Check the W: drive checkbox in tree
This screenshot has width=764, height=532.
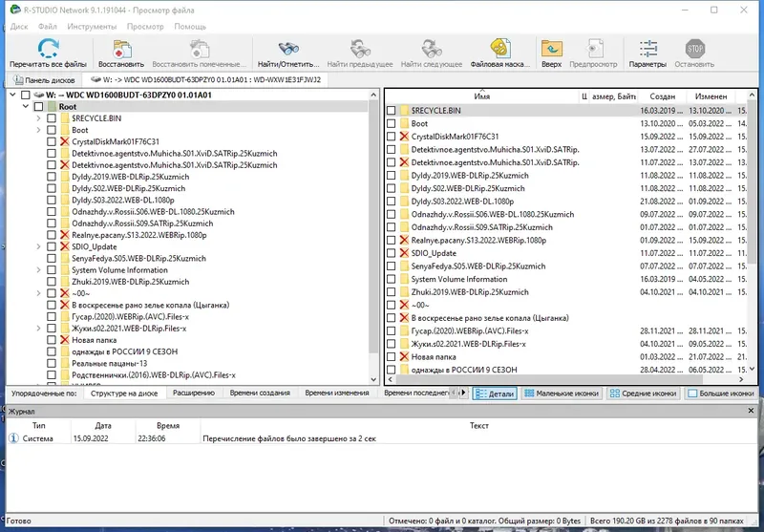click(x=26, y=95)
